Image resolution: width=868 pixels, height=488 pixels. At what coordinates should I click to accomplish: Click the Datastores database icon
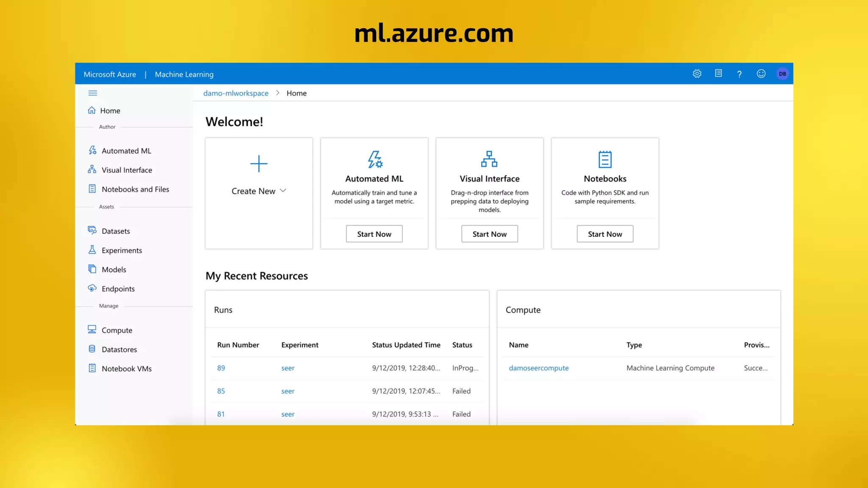pyautogui.click(x=92, y=349)
